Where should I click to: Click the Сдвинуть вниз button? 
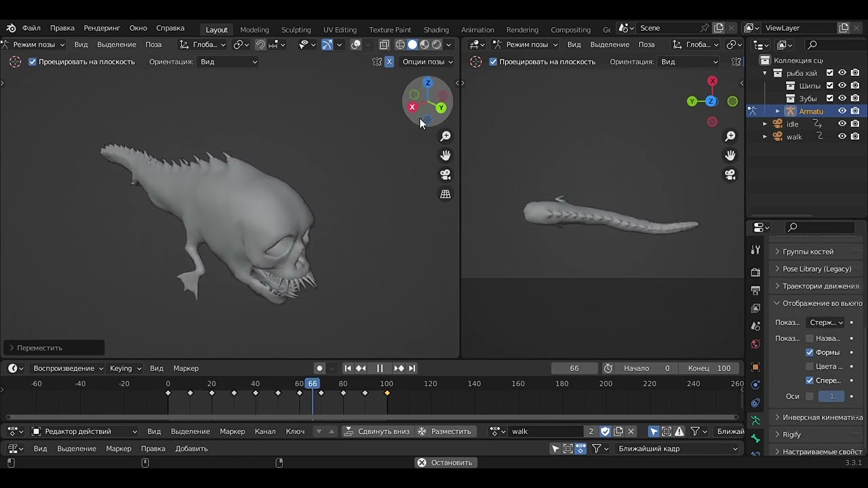(x=377, y=431)
